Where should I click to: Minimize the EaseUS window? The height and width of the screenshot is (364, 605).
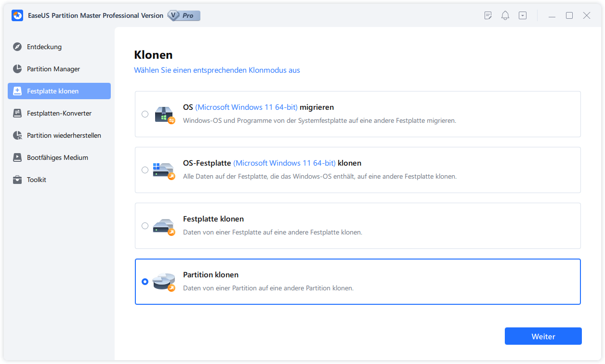point(552,16)
